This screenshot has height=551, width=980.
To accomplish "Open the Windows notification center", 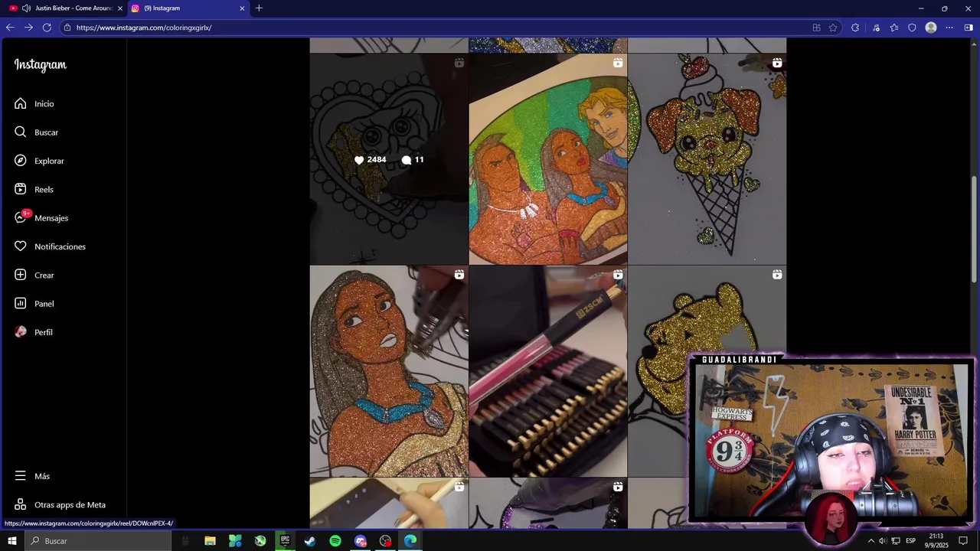I will pos(964,541).
